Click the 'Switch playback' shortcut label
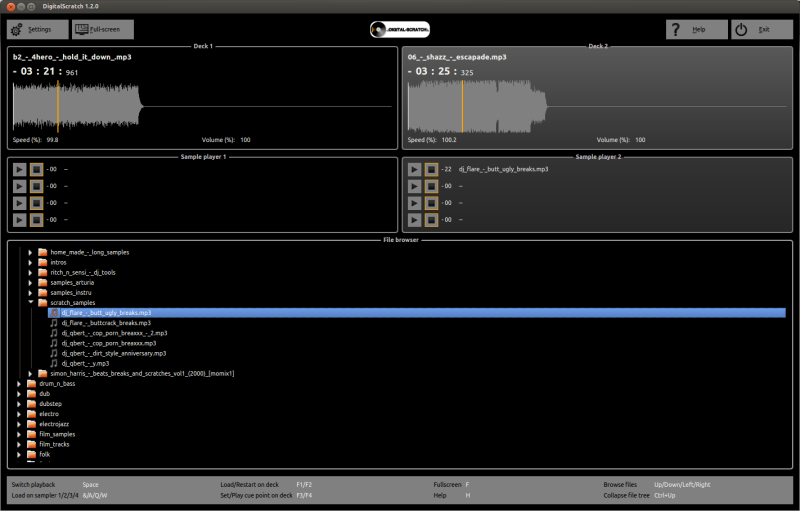Viewport: 800px width, 511px height. [33, 484]
